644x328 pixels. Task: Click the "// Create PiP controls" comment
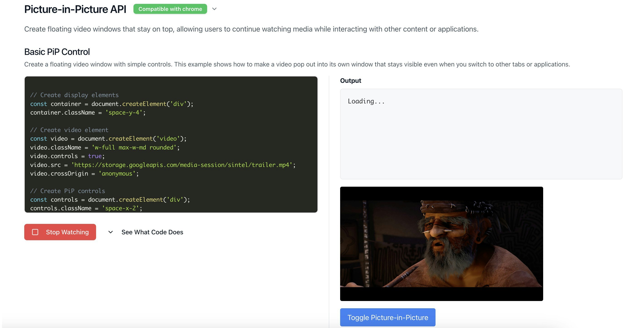68,191
